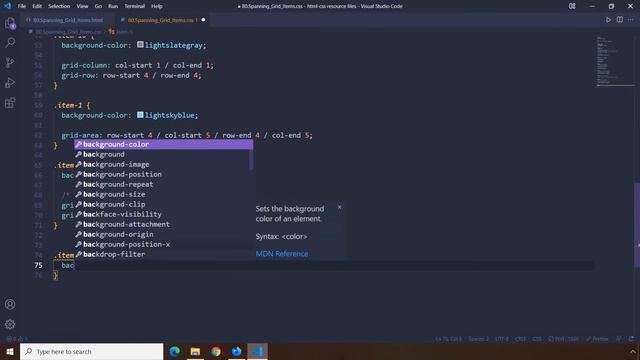Click the grid-area declaration line

coord(187,135)
